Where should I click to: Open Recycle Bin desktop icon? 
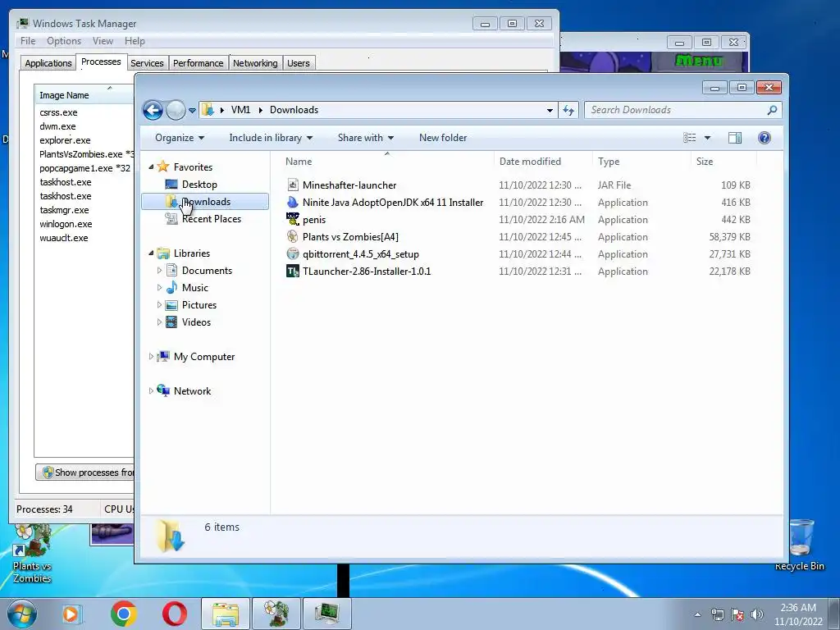coord(800,546)
